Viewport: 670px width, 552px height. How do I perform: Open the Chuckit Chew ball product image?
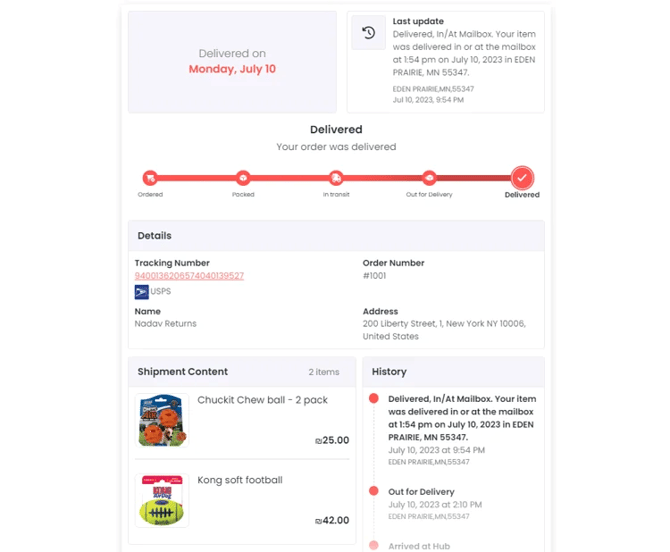click(x=163, y=419)
